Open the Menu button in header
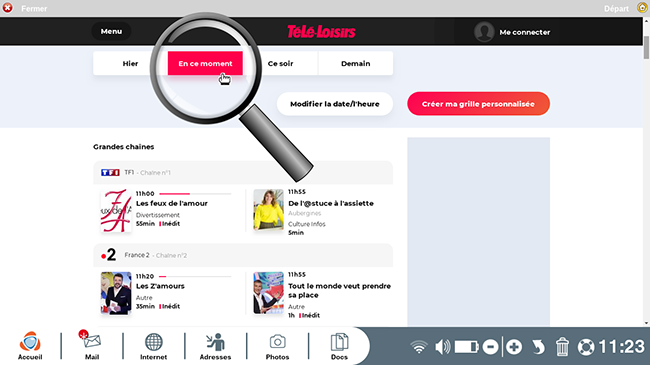Image resolution: width=650 pixels, height=365 pixels. click(x=111, y=31)
